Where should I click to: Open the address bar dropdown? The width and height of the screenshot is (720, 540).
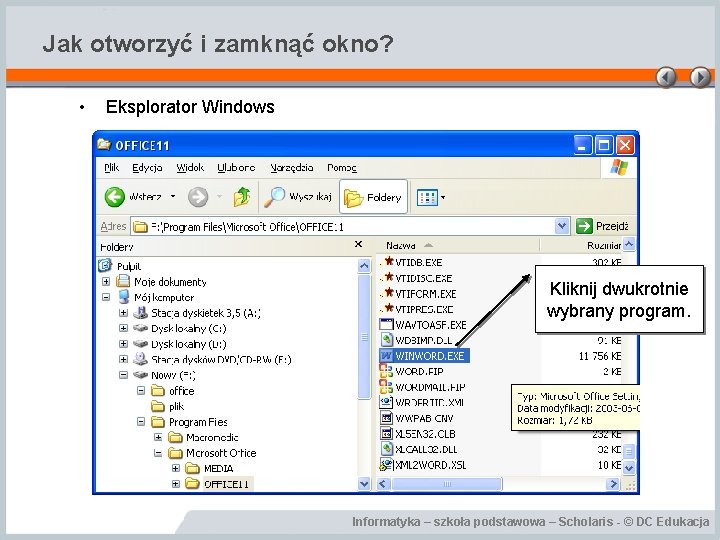pos(562,226)
